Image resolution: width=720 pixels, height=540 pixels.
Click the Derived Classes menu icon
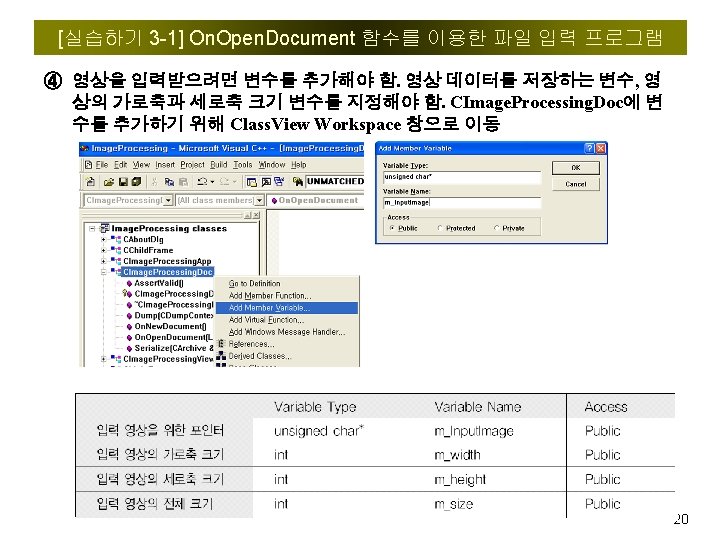pyautogui.click(x=221, y=356)
